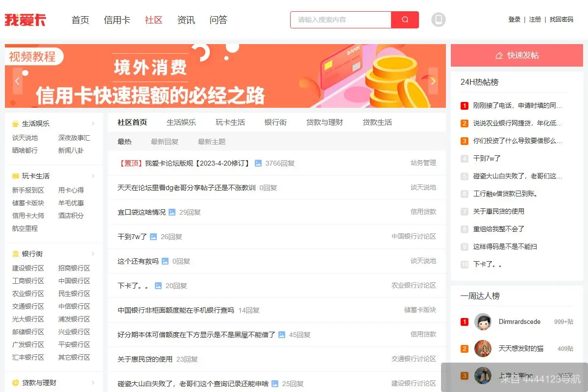Click image icon beside 干到7w了 post
Image resolution: width=588 pixels, height=392 pixels.
153,237
